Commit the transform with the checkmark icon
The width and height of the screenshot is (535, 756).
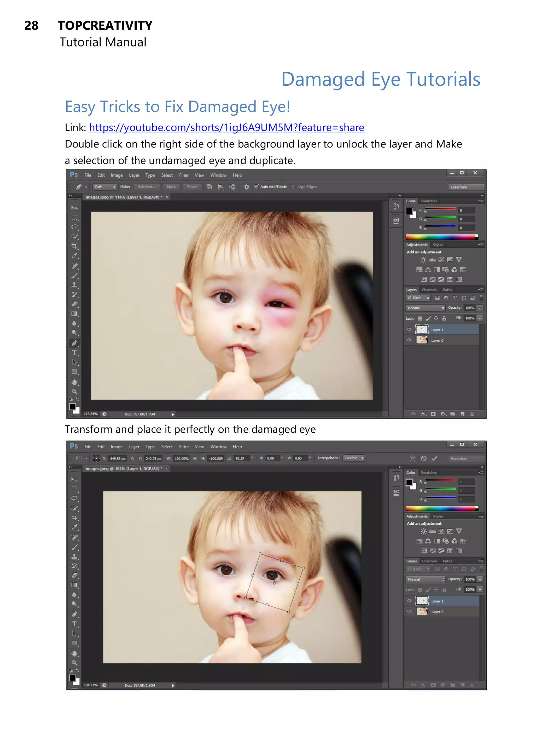tap(434, 458)
